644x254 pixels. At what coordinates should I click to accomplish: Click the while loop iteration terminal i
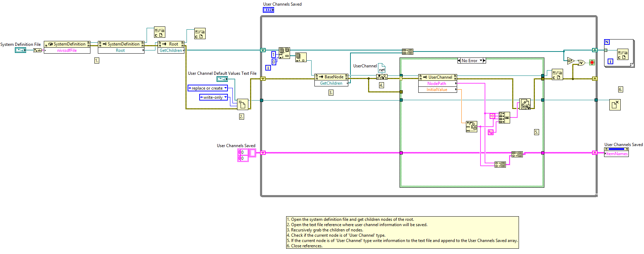[x=268, y=68]
